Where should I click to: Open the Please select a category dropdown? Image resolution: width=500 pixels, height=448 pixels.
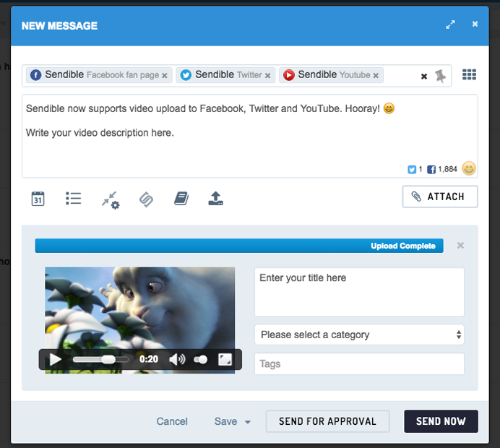click(359, 335)
